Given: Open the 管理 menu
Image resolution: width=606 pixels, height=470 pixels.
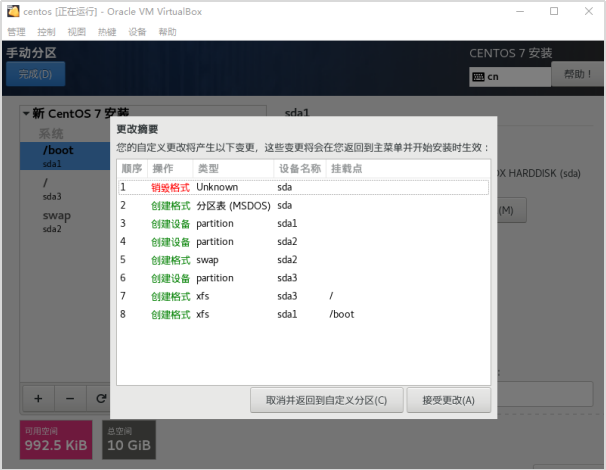Looking at the screenshot, I should [x=16, y=32].
